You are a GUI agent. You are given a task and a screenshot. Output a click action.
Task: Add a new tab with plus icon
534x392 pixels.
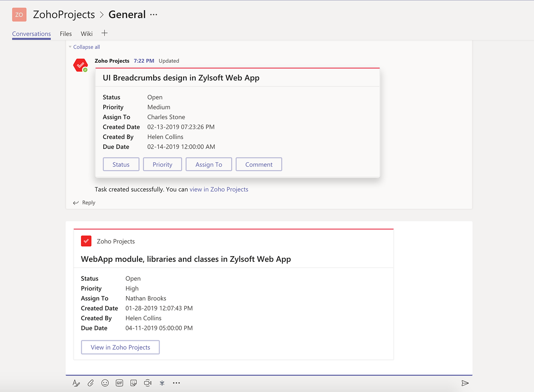pyautogui.click(x=104, y=33)
